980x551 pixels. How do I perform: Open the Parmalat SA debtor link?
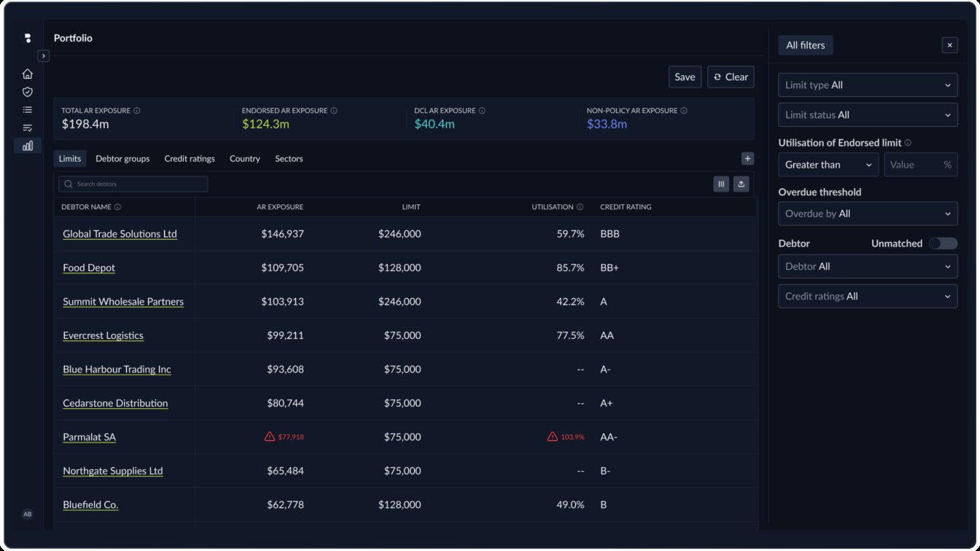[89, 437]
